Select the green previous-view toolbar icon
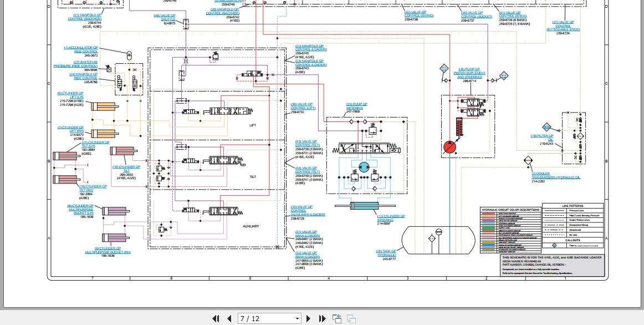This screenshot has width=644, height=325. point(336,318)
